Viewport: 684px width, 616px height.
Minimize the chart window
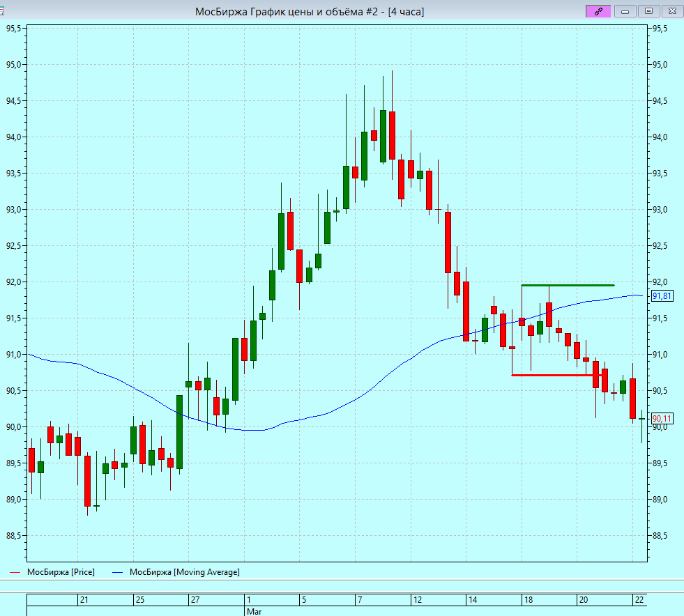(x=625, y=11)
